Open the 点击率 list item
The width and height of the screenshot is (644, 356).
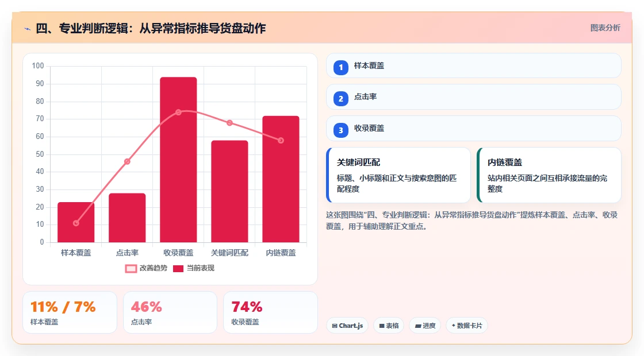[x=474, y=97]
